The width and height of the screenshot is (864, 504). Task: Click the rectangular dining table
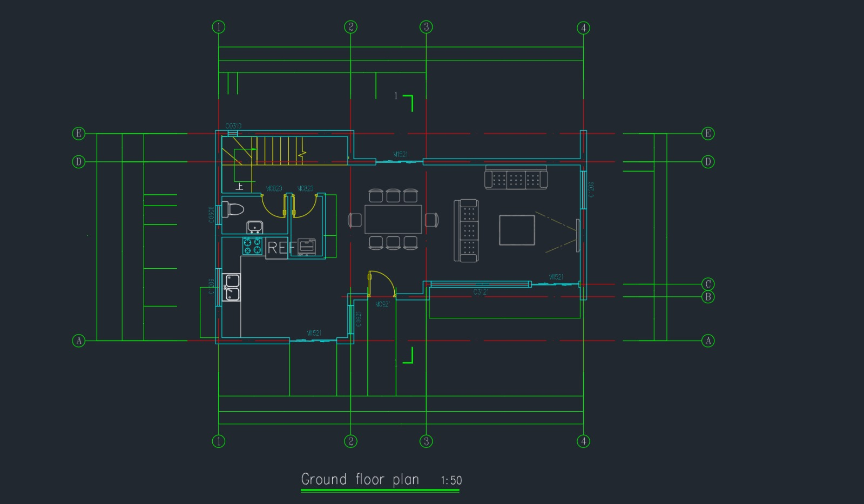point(393,219)
